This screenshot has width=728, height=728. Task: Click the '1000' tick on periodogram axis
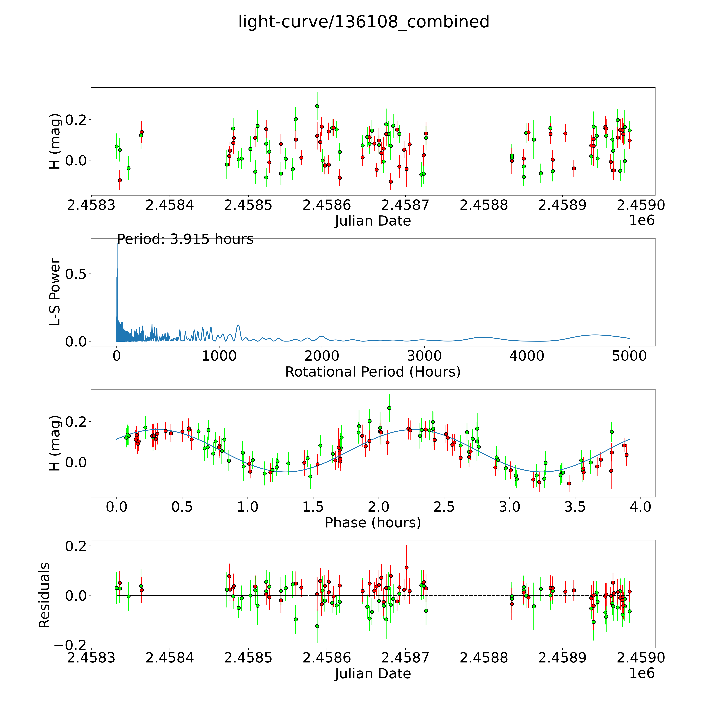219,356
